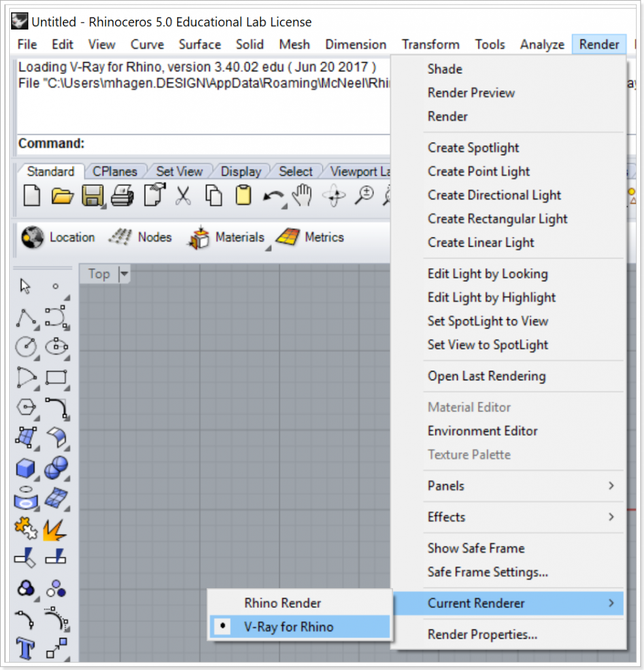Click the Print icon
This screenshot has height=670, width=644.
coord(122,196)
